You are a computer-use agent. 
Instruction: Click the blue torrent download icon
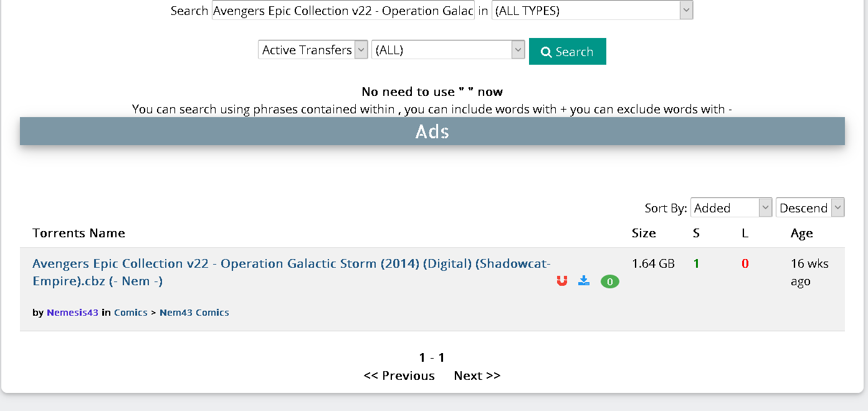584,281
